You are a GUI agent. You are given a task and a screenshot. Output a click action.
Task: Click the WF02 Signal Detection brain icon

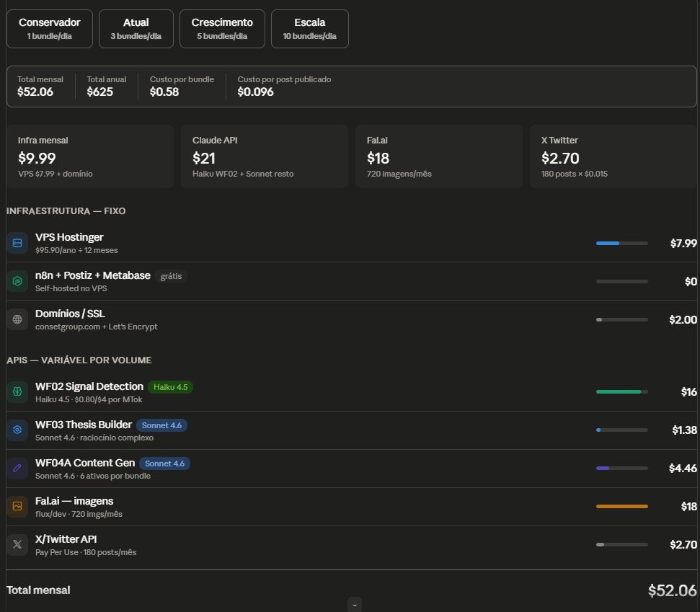coord(17,391)
